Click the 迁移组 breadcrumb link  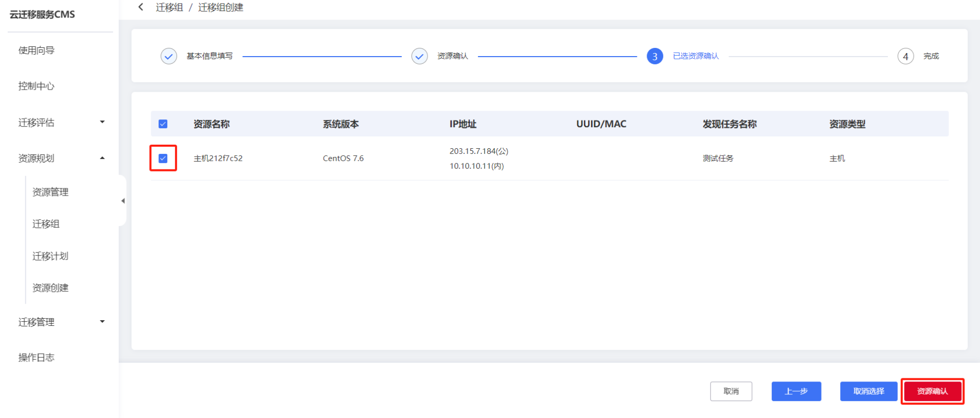pyautogui.click(x=169, y=7)
